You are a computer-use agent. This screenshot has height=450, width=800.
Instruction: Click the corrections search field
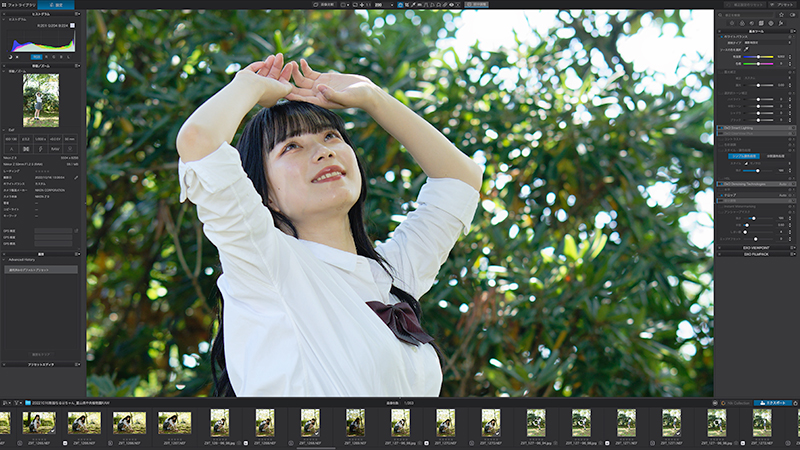(x=746, y=15)
